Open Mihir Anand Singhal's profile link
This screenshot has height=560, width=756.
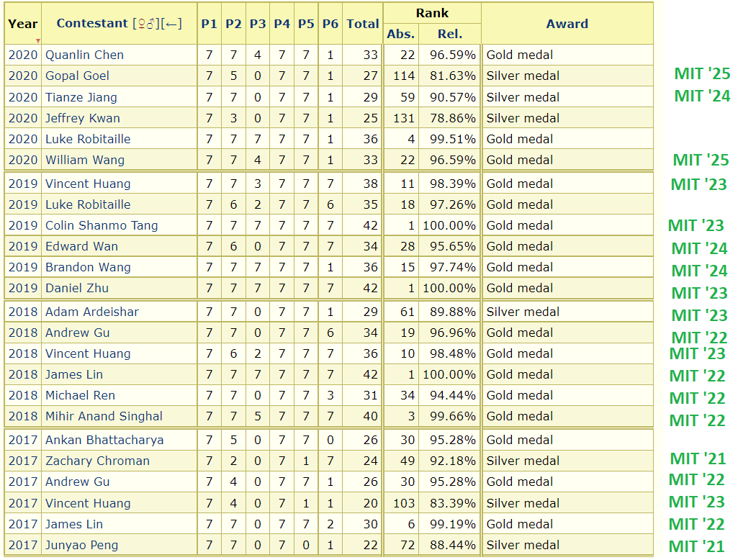[x=104, y=416]
